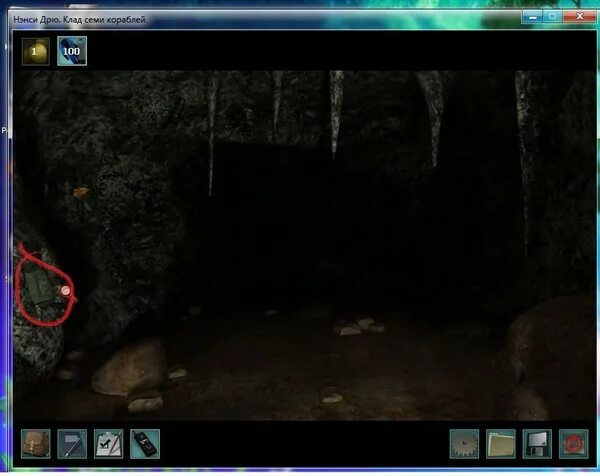Open the task checklist clipboard icon
Screen dimensions: 600x476
[109, 444]
